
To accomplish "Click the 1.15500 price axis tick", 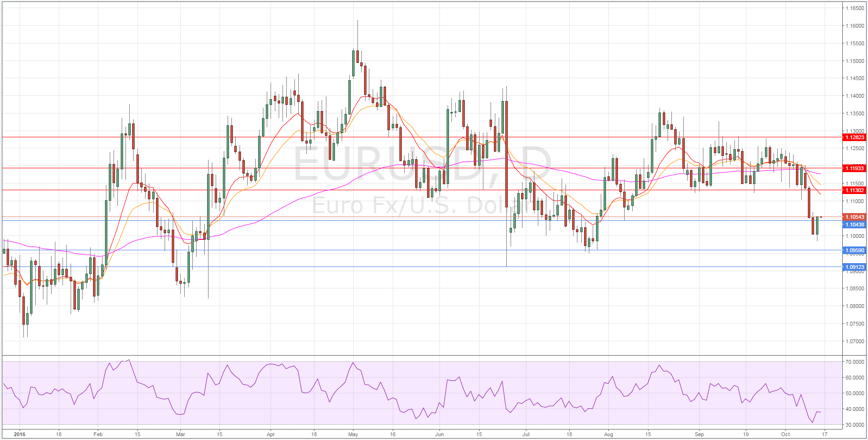I will point(855,43).
